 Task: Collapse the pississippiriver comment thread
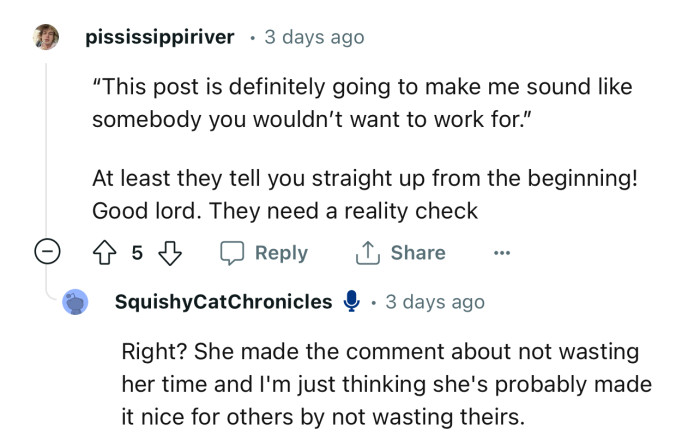[x=47, y=253]
